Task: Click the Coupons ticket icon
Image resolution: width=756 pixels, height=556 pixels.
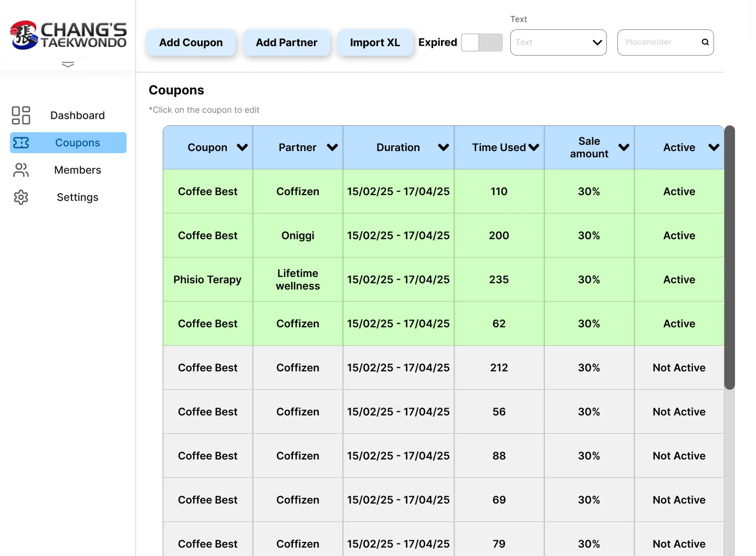Action: tap(21, 143)
